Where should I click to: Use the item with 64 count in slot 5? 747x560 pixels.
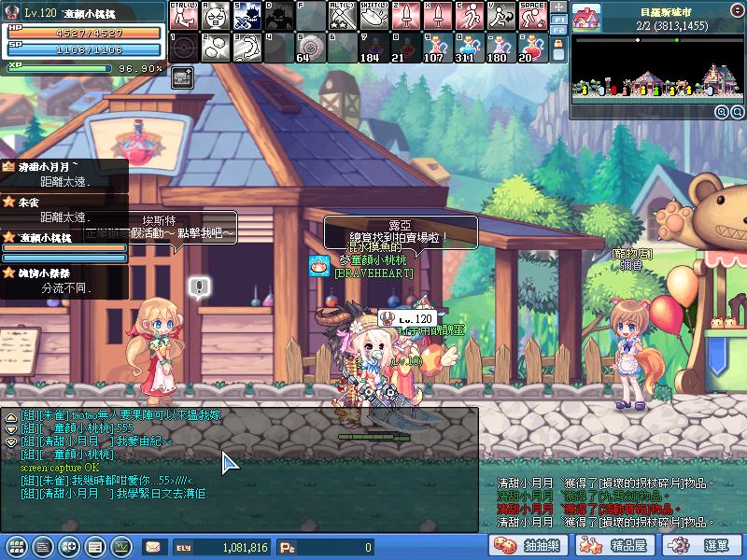[311, 48]
